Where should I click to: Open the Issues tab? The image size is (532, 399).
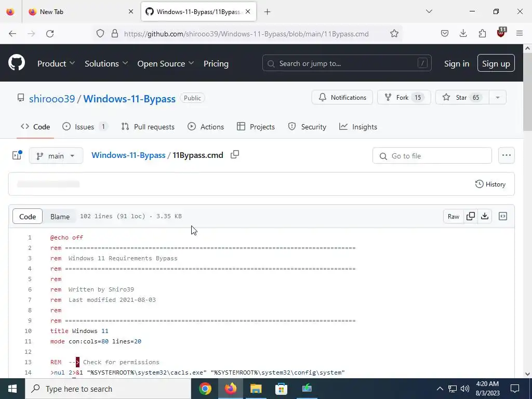pos(85,127)
